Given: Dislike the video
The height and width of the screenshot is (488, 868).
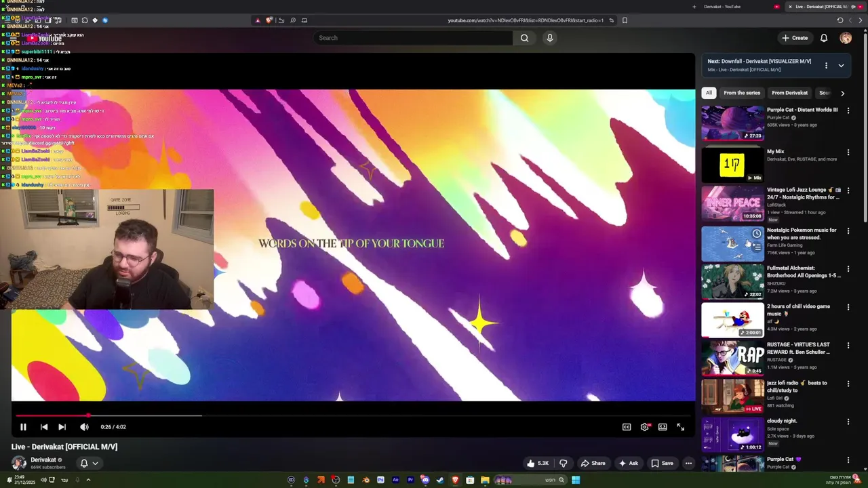Looking at the screenshot, I should click(x=563, y=464).
